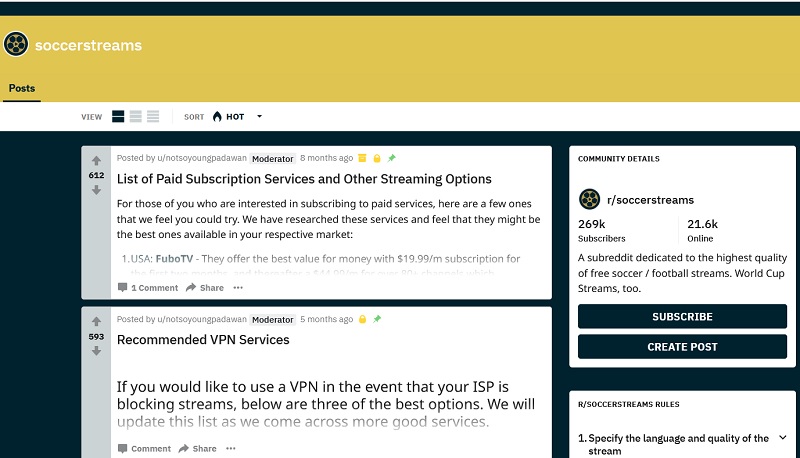
Task: Select the classic view icon
Action: pos(136,116)
